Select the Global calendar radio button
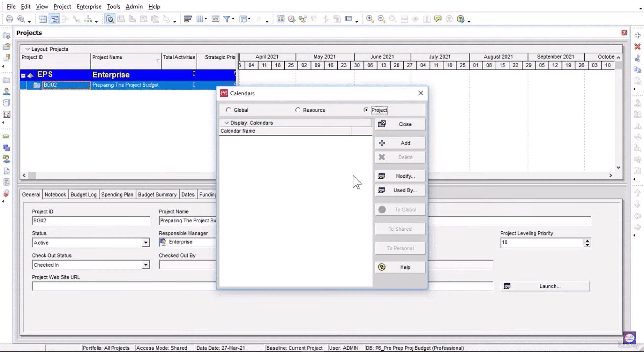Viewport: 644px width, 352px height. pos(229,110)
